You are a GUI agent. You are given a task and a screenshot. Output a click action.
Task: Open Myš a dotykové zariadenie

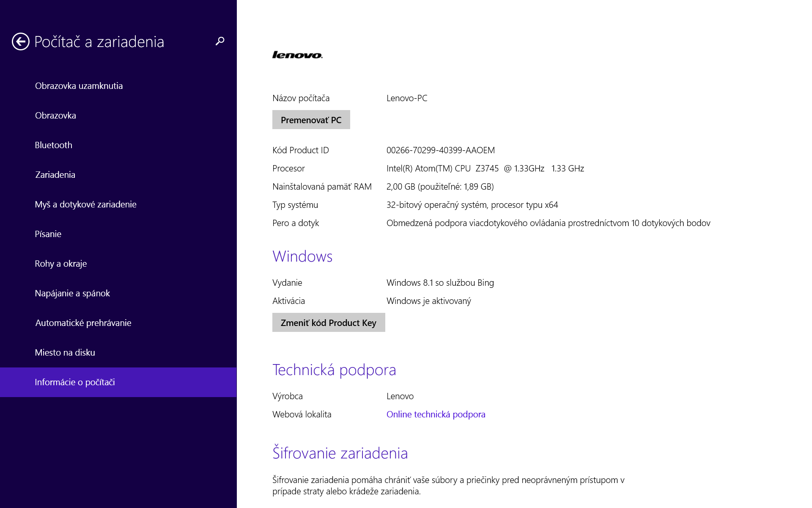click(x=118, y=204)
